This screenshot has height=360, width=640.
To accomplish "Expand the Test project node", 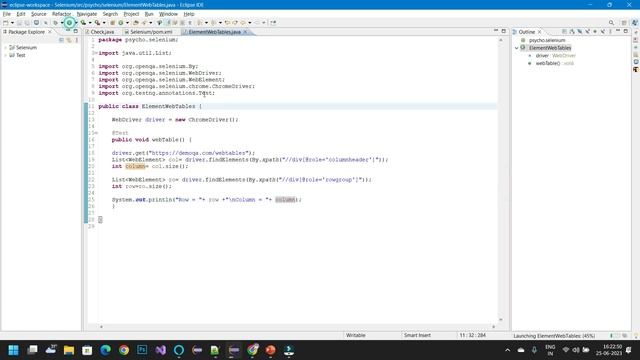I will tap(5, 55).
